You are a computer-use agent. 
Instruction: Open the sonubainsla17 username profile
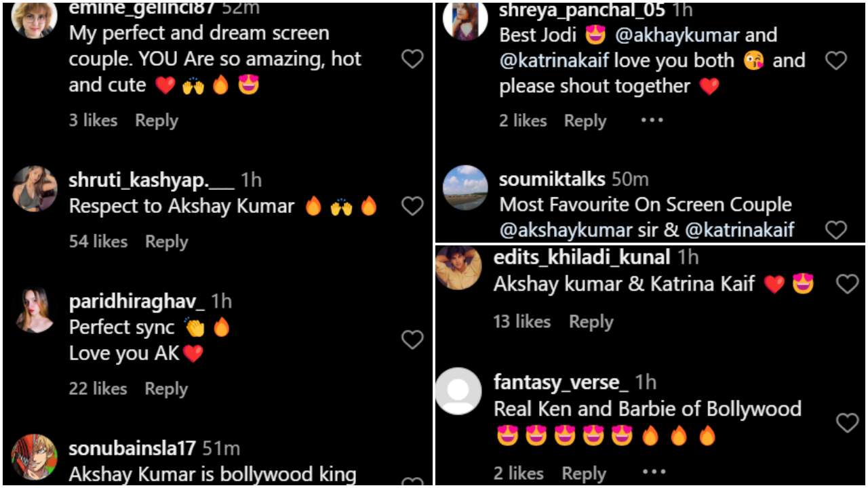[132, 449]
